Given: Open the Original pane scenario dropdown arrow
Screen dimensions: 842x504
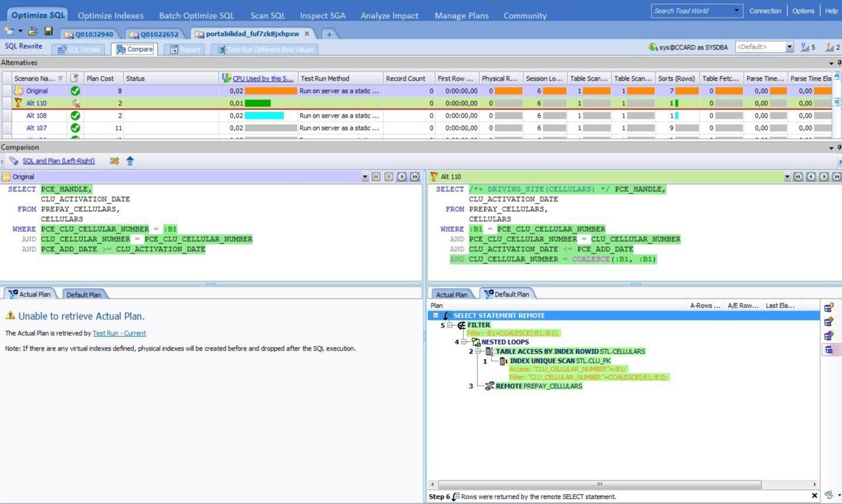Looking at the screenshot, I should tap(365, 176).
